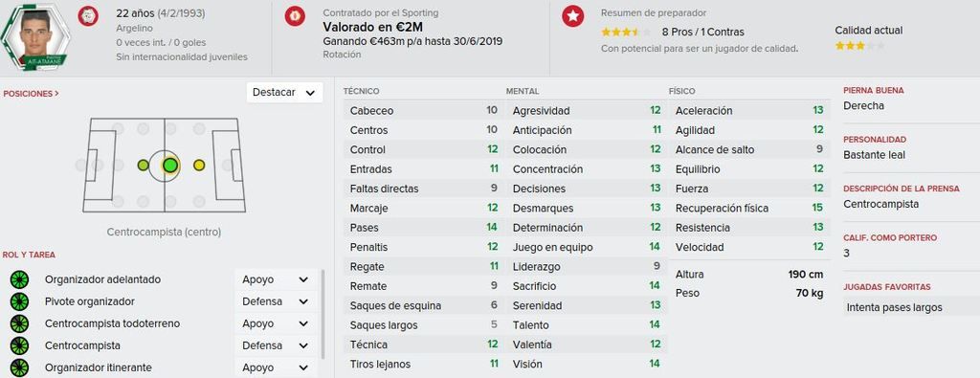Click the 8 Pros / 1 Contras summary
This screenshot has height=378, width=980.
click(703, 32)
